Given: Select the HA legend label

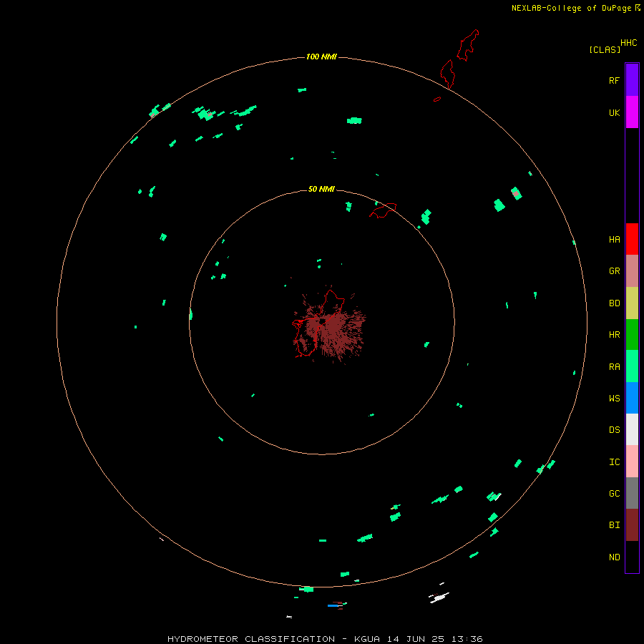Looking at the screenshot, I should (614, 240).
